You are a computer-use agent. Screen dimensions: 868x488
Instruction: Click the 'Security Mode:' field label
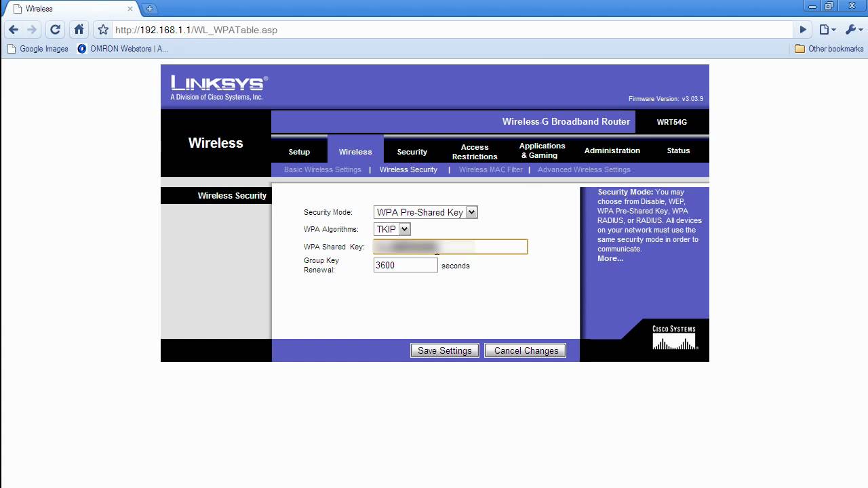click(x=328, y=212)
